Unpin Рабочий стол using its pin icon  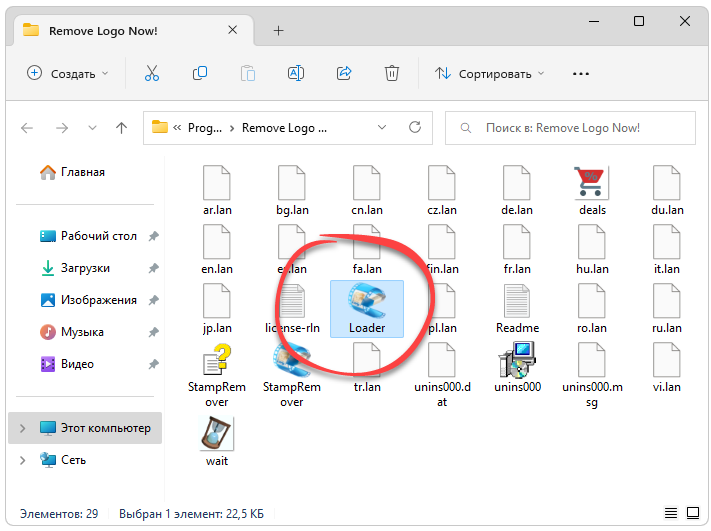154,236
